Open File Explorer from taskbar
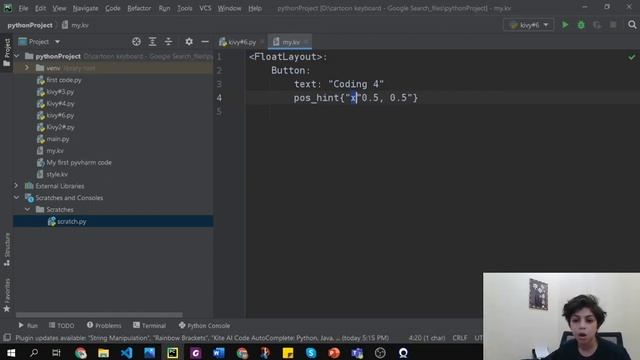The width and height of the screenshot is (640, 360). 103,353
